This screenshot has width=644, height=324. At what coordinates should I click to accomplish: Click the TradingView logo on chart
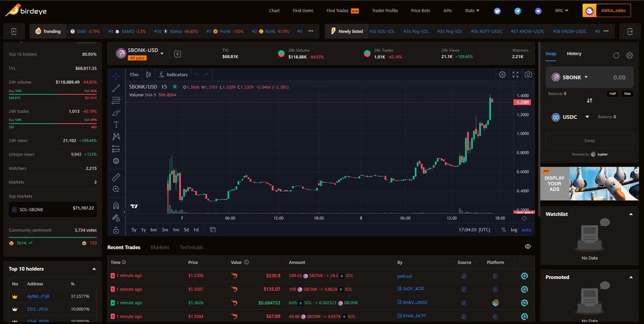[x=135, y=206]
